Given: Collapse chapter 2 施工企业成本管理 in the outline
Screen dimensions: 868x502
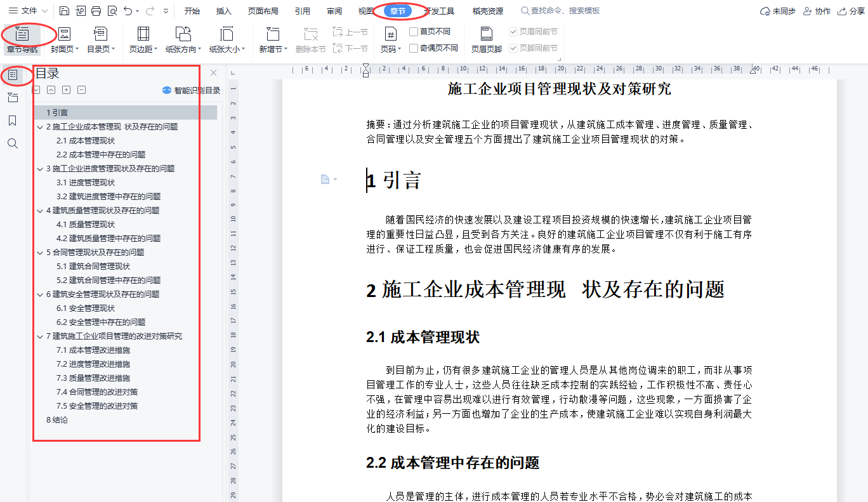Looking at the screenshot, I should [39, 126].
